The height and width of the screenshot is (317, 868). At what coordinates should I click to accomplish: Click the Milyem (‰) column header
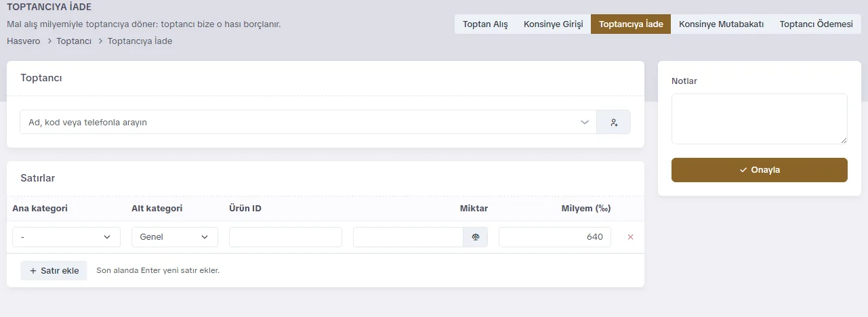pos(586,208)
